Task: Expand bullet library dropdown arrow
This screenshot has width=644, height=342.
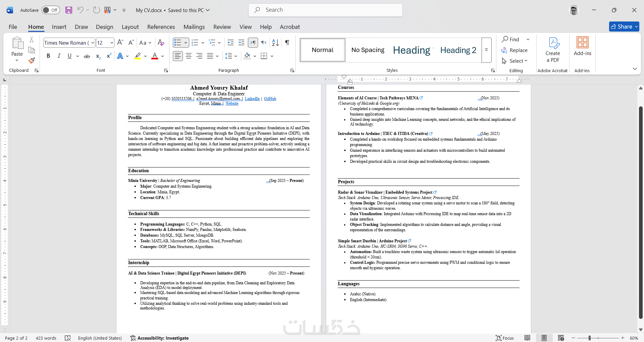Action: tap(186, 43)
